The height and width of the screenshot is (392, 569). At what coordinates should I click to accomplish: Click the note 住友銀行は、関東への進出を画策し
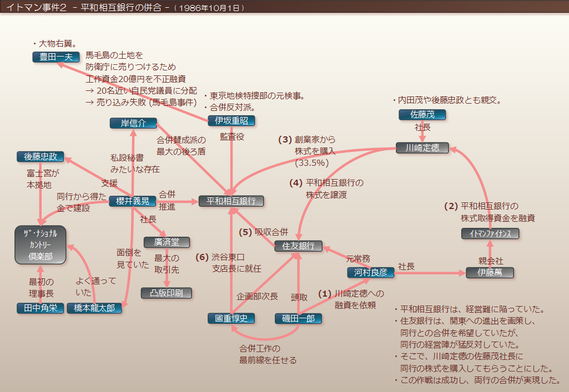(x=465, y=321)
